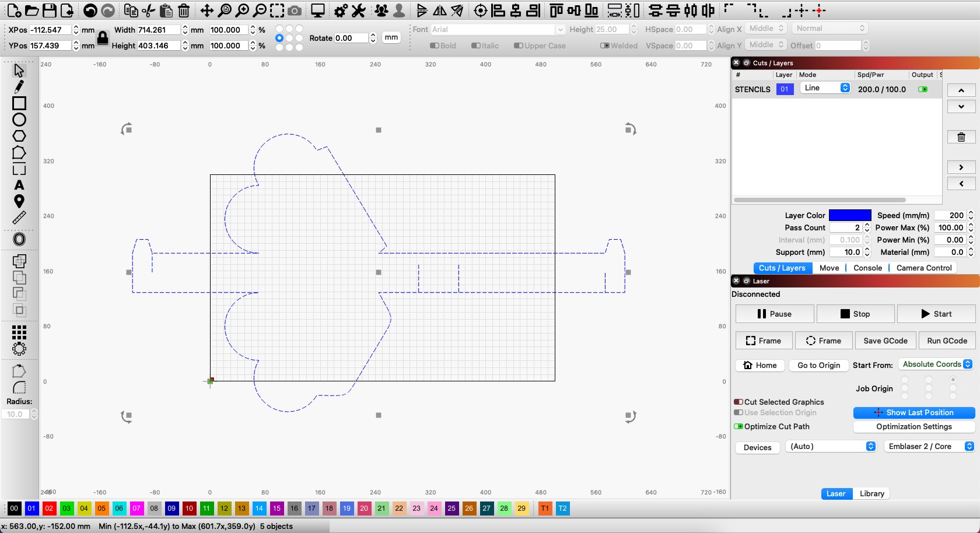Screen dimensions: 980x533
Task: Switch to the Console tab
Action: coord(867,268)
